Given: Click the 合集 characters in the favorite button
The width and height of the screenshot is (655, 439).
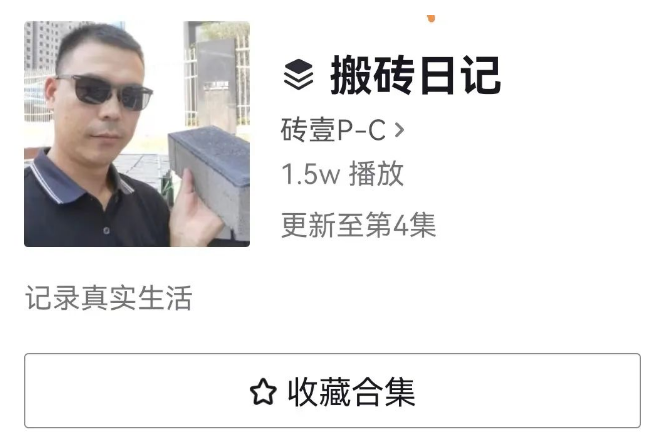Looking at the screenshot, I should pos(383,391).
